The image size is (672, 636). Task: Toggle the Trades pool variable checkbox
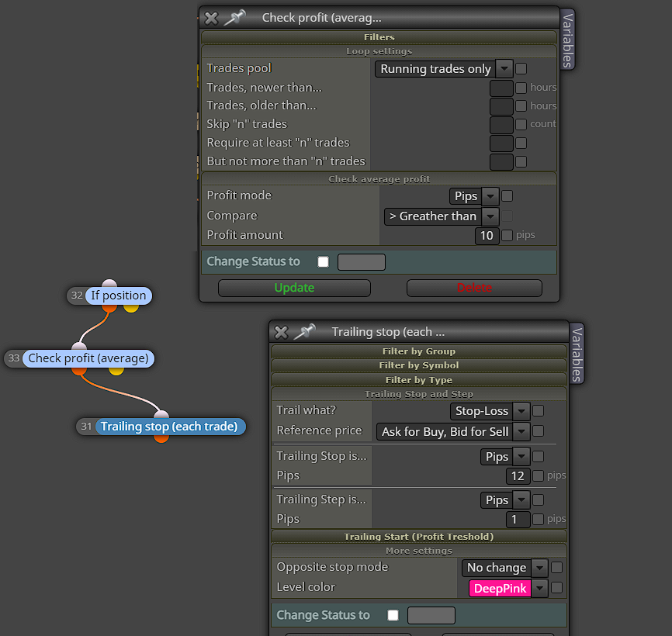click(521, 68)
